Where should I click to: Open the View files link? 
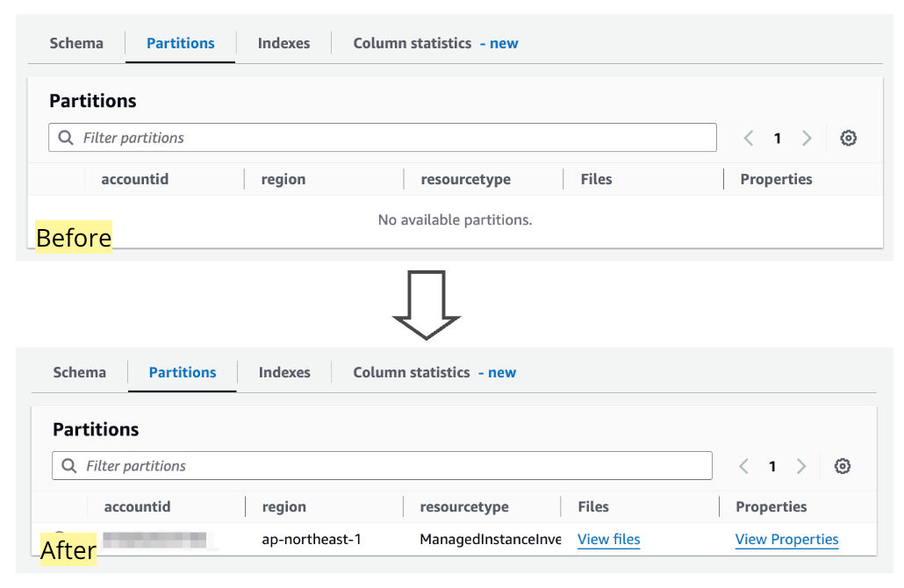(609, 540)
